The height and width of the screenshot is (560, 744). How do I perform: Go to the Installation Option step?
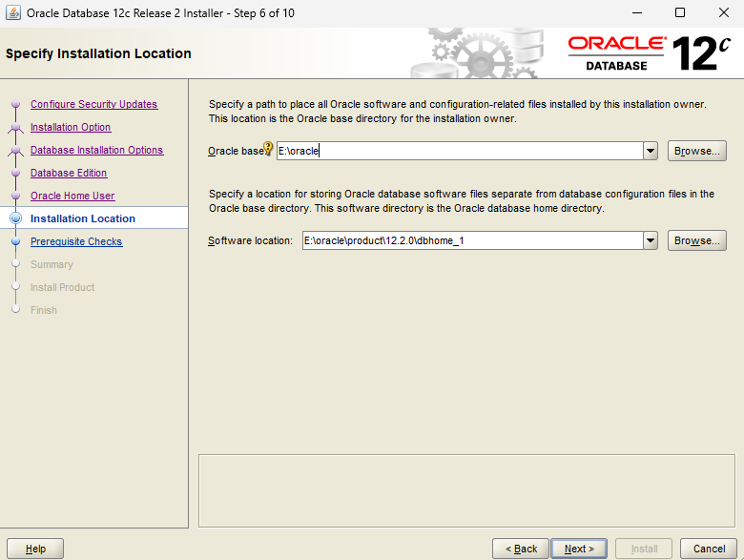(x=71, y=127)
